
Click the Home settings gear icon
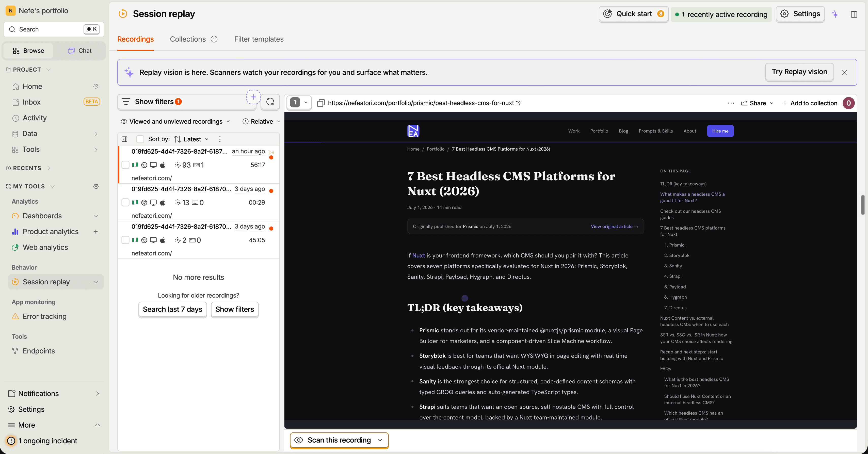96,87
